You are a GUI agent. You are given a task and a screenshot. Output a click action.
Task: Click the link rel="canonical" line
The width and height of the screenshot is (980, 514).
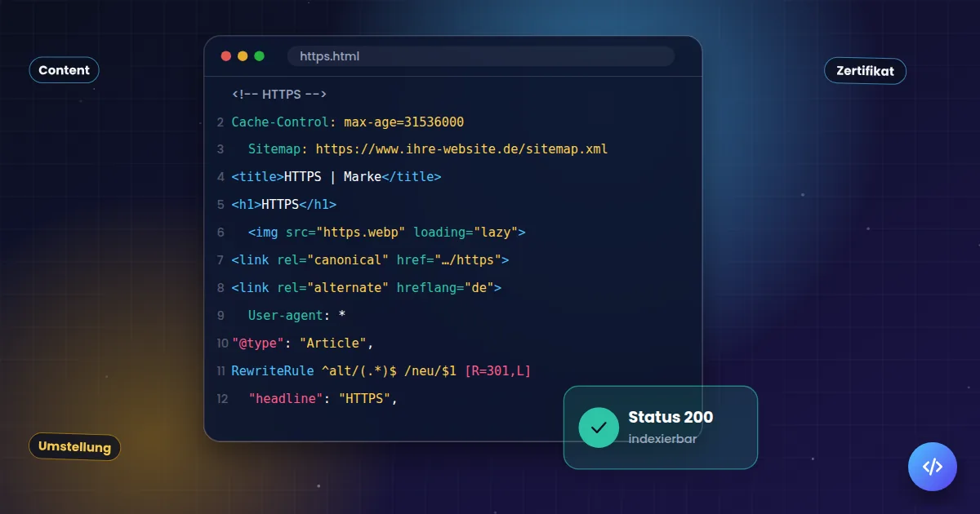[370, 260]
